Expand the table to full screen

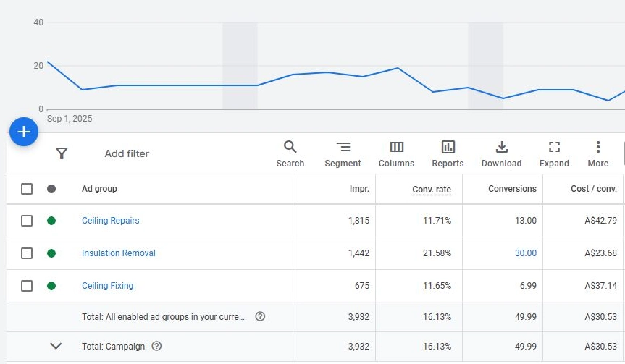tap(554, 153)
